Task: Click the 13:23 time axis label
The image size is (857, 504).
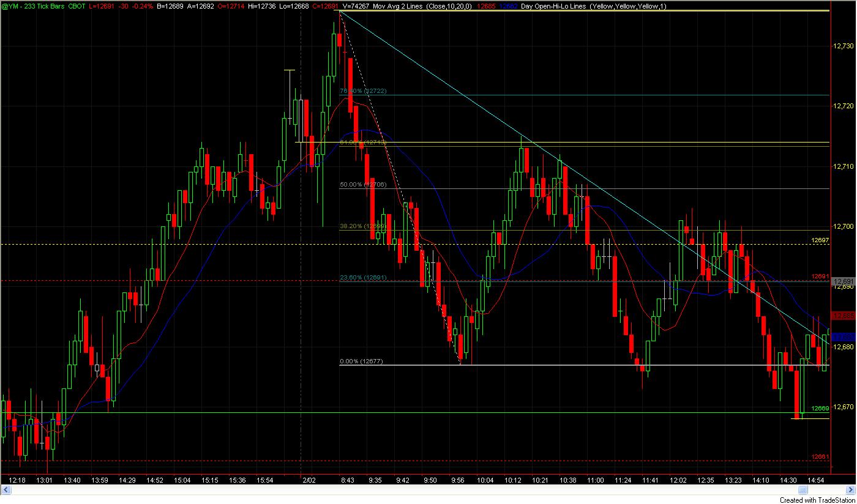Action: click(733, 480)
